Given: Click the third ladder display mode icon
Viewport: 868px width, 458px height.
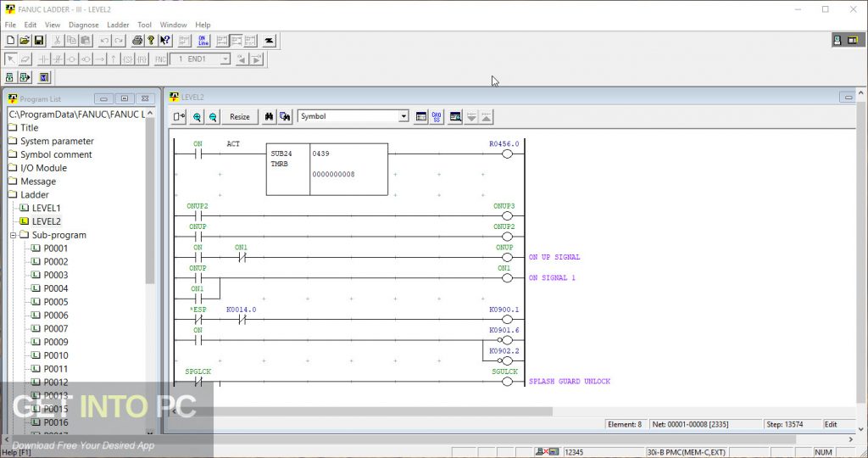Looking at the screenshot, I should (250, 41).
